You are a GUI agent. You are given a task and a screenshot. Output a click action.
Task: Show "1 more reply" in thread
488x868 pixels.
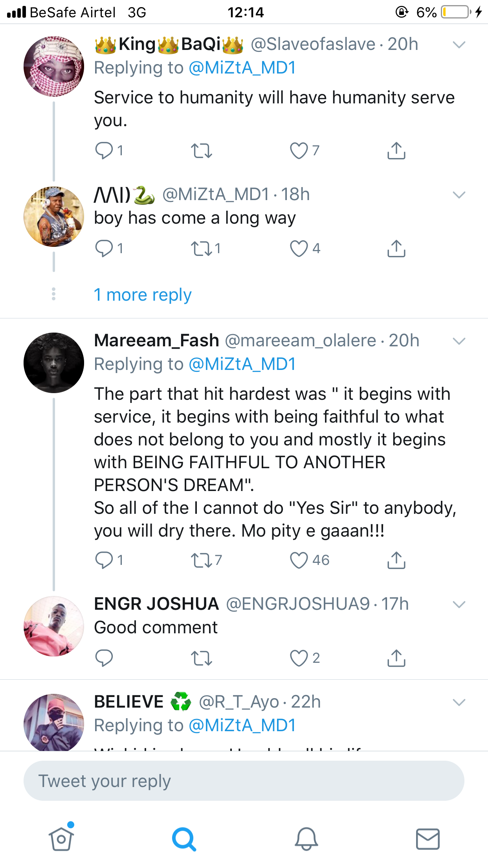pos(143,295)
